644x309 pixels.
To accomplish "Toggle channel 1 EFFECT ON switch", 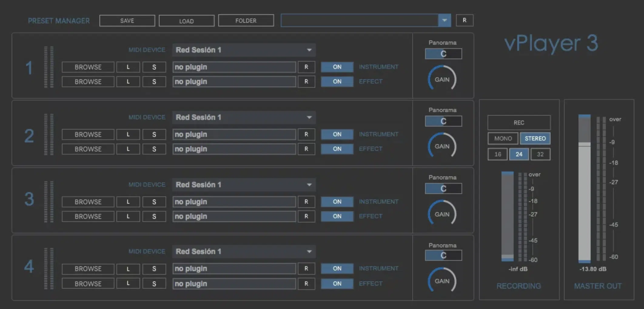I will coord(337,82).
